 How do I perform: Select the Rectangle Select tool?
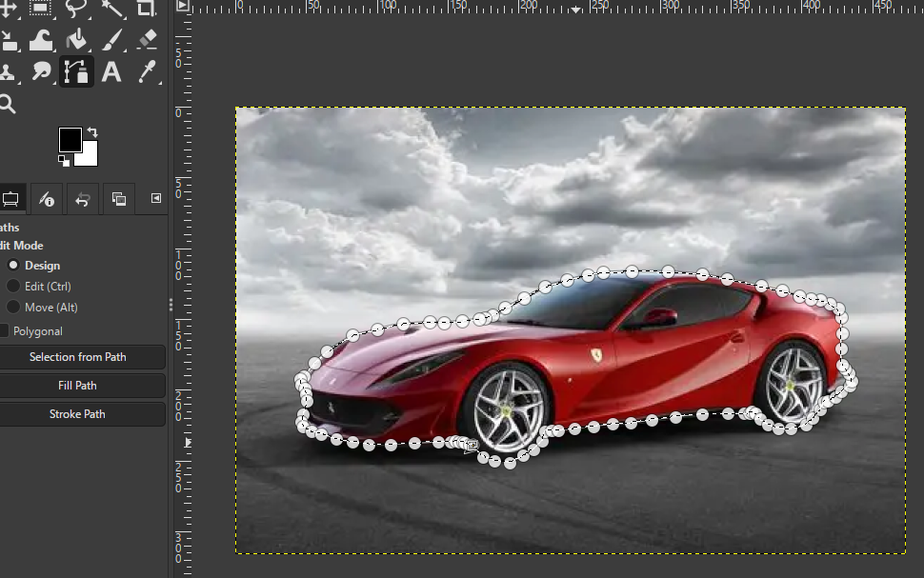pos(40,10)
